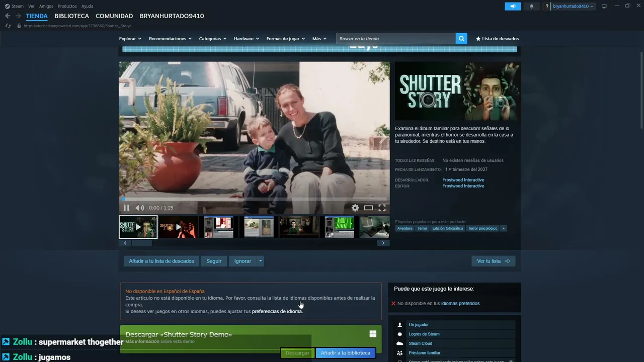This screenshot has height=362, width=644.
Task: Open the Amigos menu
Action: (x=46, y=6)
